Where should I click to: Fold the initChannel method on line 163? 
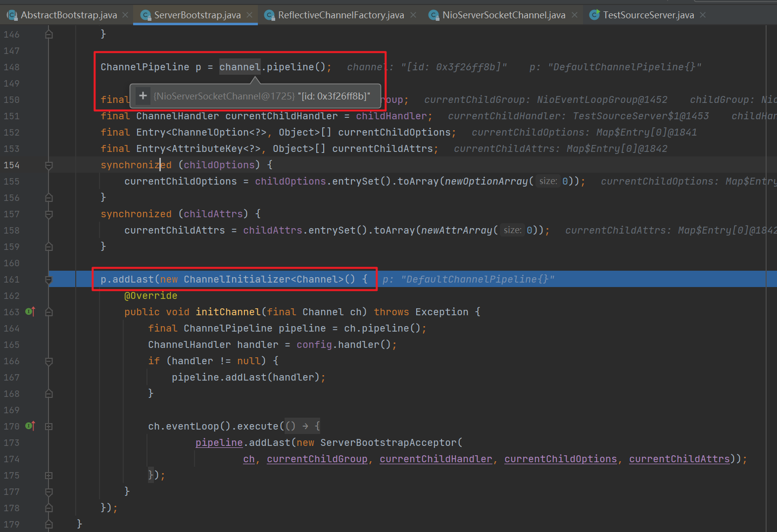(x=49, y=312)
